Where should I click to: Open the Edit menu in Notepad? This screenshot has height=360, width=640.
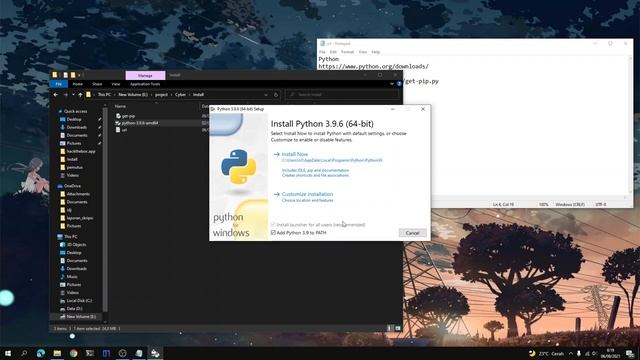point(333,52)
